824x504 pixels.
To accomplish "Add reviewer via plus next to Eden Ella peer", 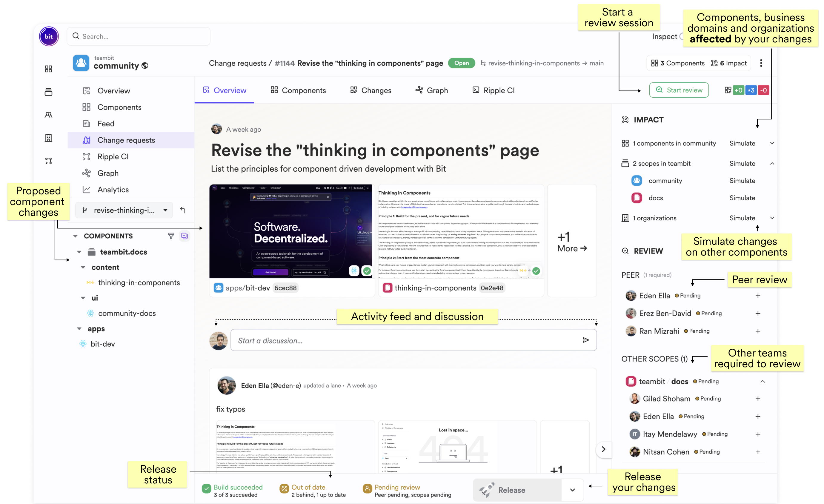I will coord(758,296).
